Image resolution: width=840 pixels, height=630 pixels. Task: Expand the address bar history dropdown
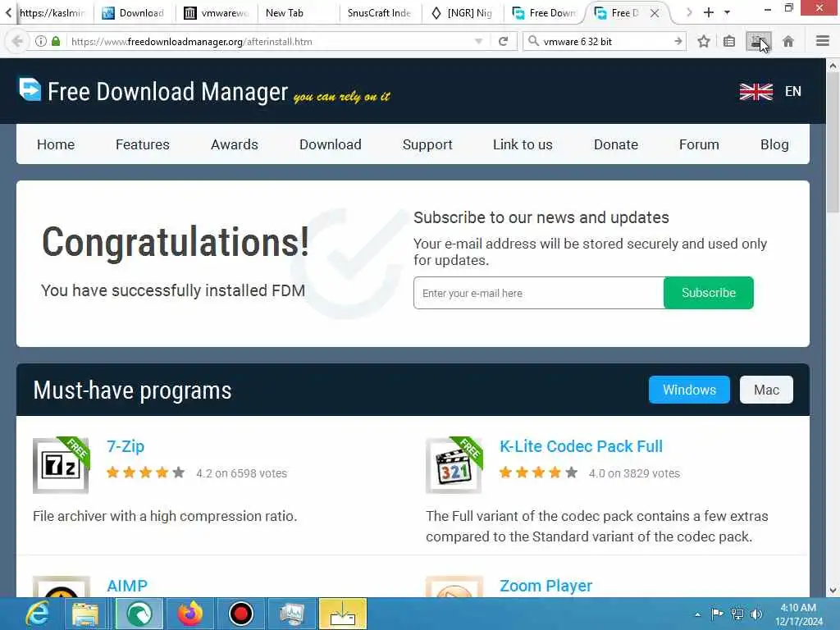(478, 41)
